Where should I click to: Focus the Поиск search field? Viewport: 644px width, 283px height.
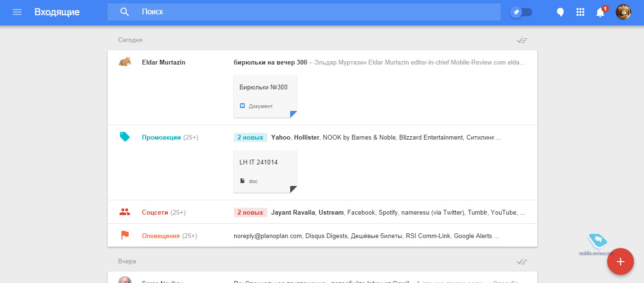(304, 12)
